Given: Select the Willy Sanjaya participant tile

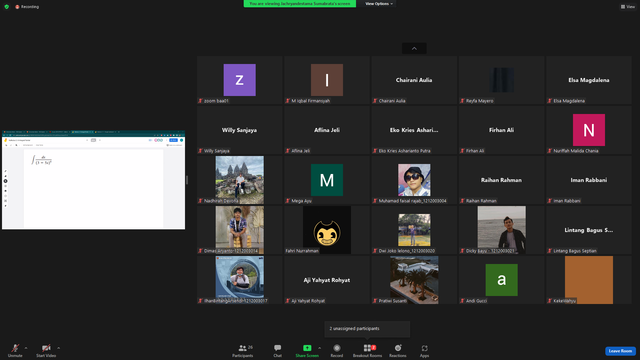Looking at the screenshot, I should coord(240,130).
